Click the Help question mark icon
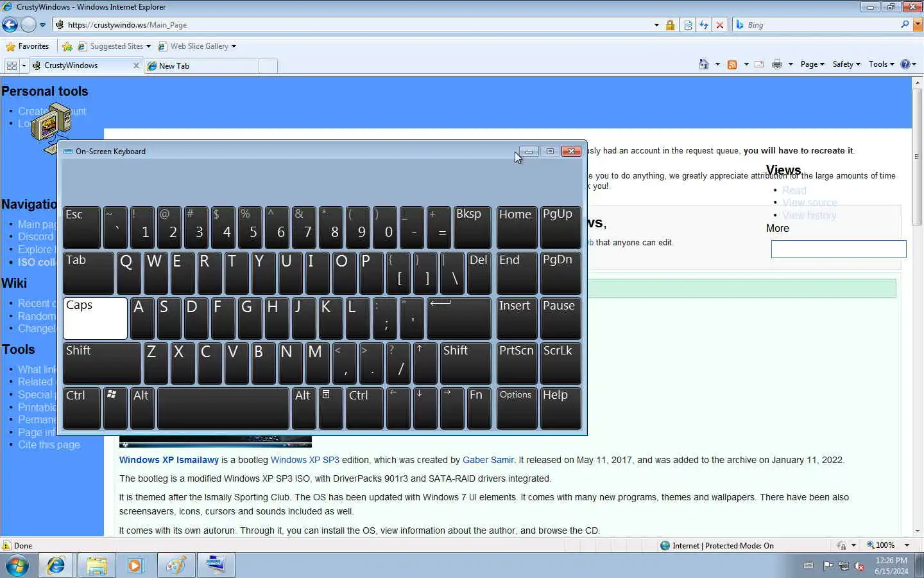This screenshot has width=924, height=578. coord(905,64)
